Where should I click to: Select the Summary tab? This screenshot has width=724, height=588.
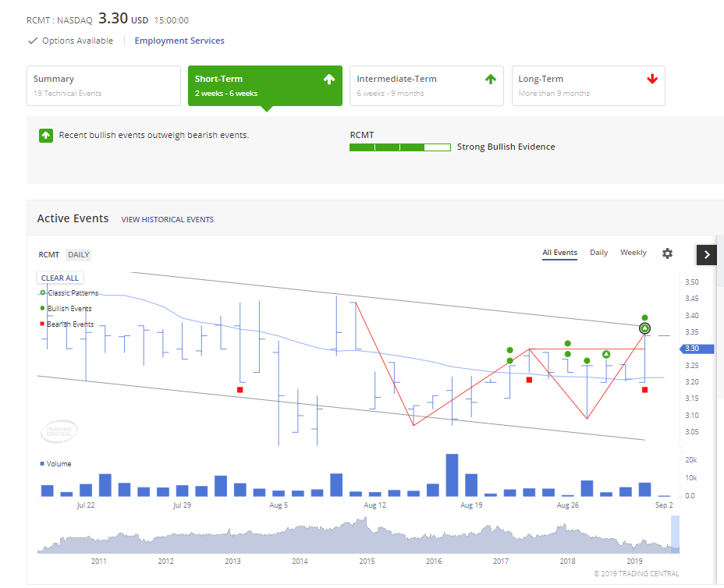pos(104,86)
